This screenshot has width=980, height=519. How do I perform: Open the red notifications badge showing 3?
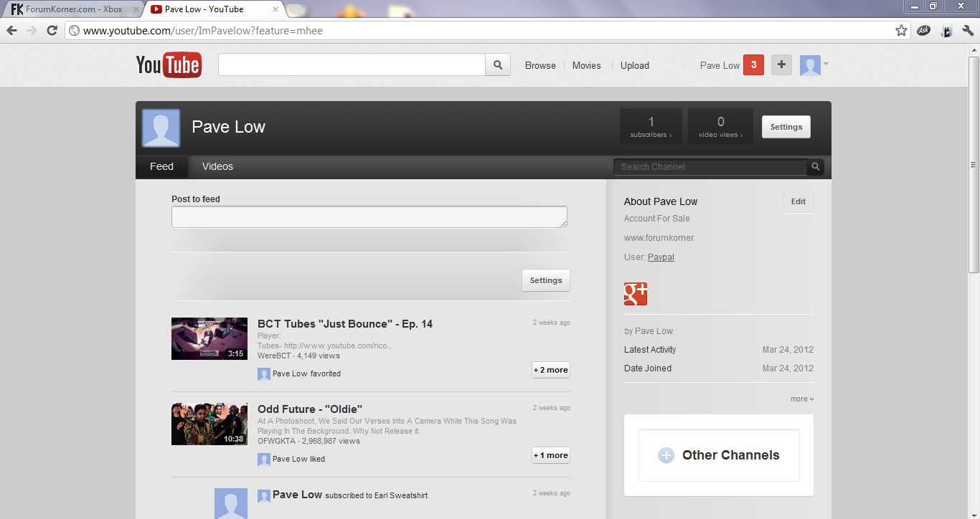[753, 65]
